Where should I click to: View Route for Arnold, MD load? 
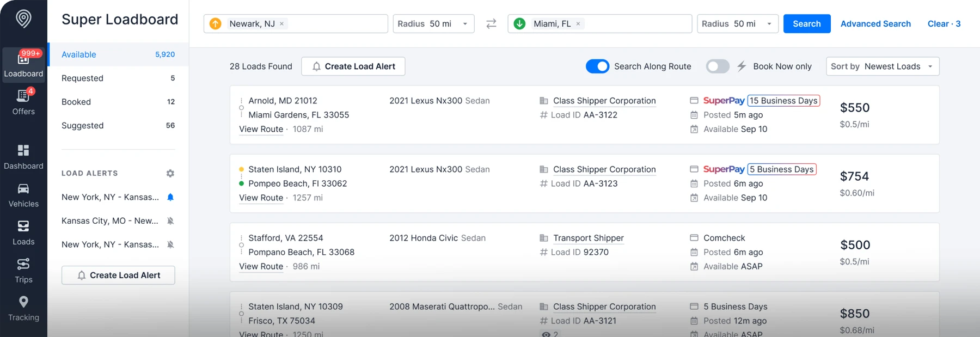click(x=261, y=129)
